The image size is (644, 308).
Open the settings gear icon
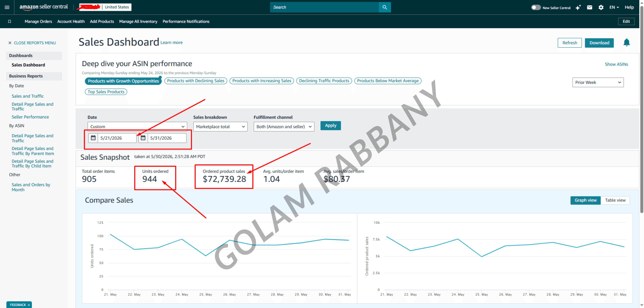[x=601, y=7]
